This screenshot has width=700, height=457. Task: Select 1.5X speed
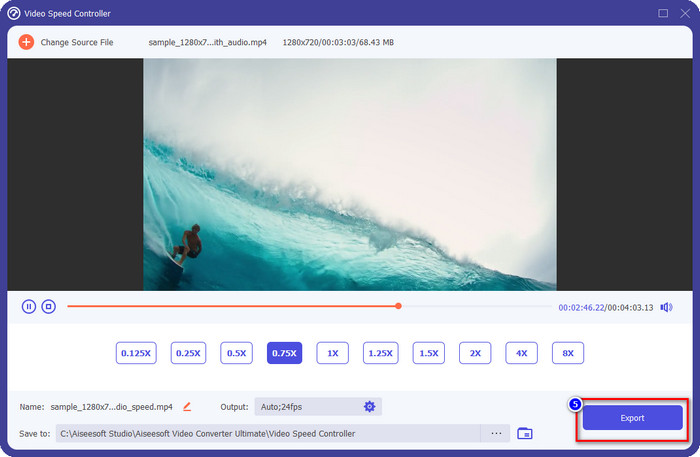point(429,353)
